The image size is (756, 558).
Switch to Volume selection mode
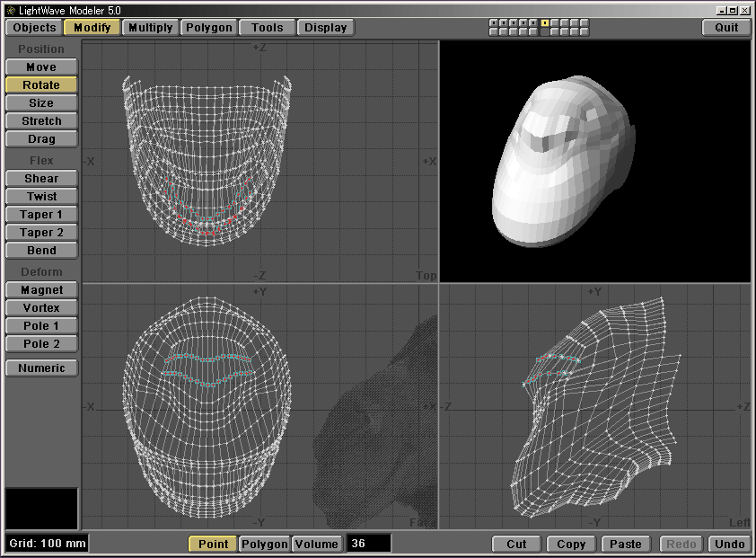tap(317, 544)
